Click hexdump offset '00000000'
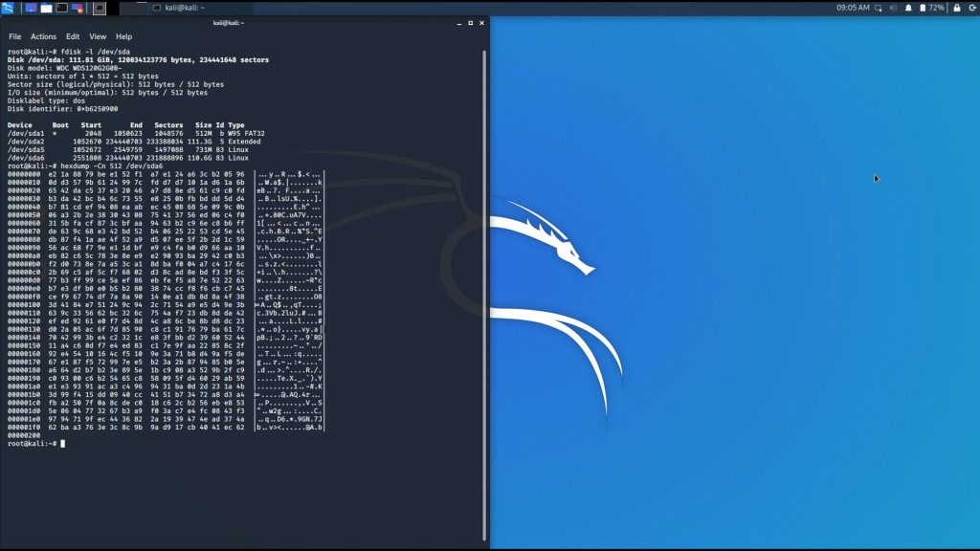This screenshot has width=980, height=551. 24,174
